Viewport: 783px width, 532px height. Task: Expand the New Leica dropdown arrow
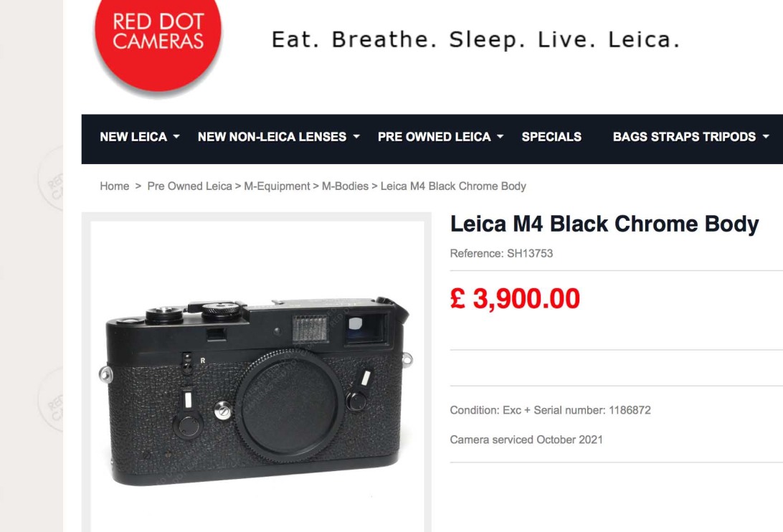pos(176,136)
